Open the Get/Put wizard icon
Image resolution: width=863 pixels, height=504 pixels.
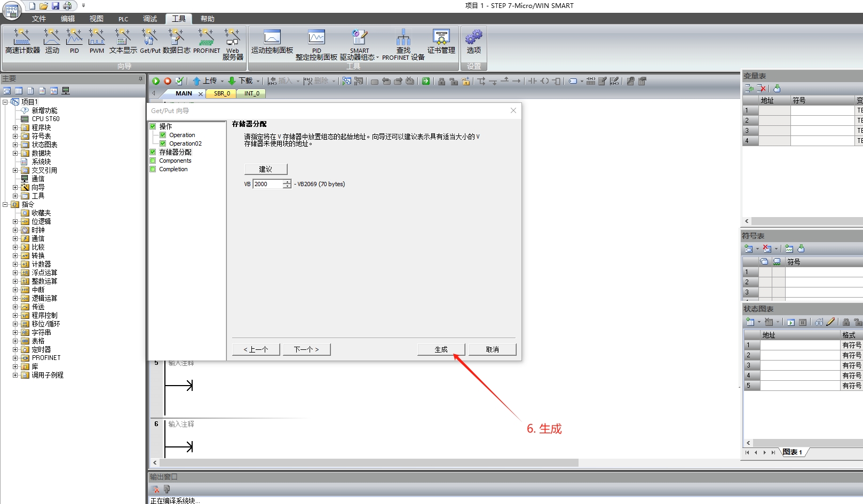click(x=150, y=42)
